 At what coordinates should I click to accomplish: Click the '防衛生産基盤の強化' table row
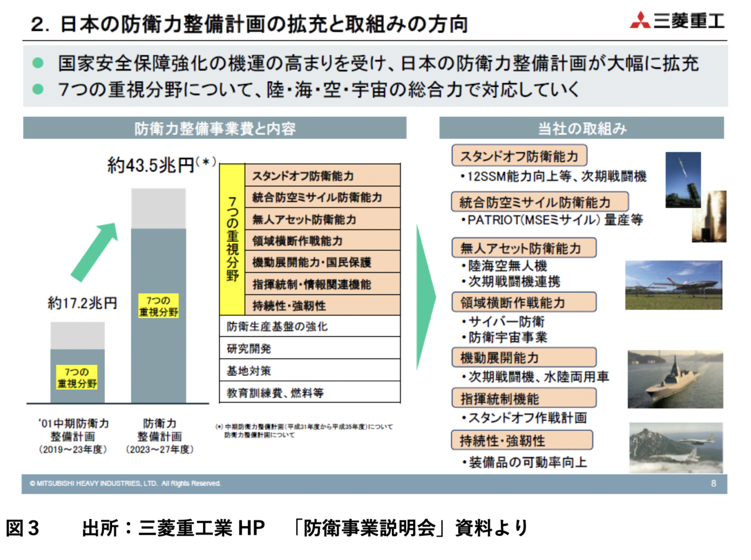pyautogui.click(x=310, y=326)
